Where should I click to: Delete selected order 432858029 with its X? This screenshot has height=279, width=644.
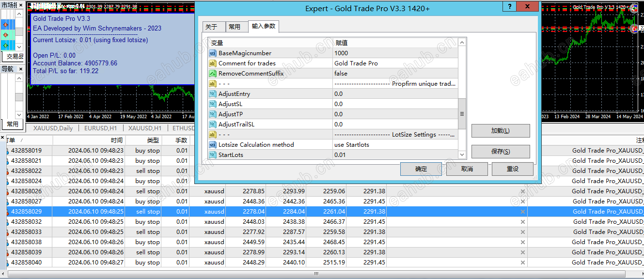[x=522, y=212]
